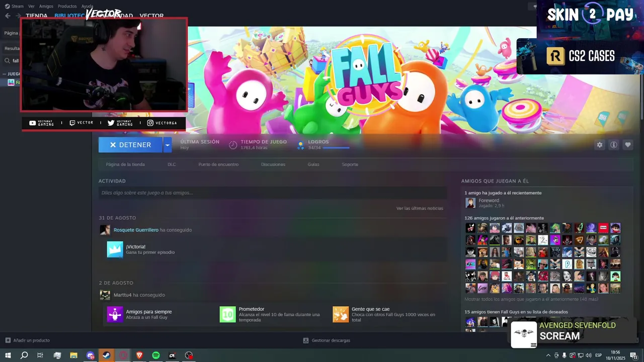644x362 pixels.
Task: Click the Gente que se cae achievement icon
Action: pyautogui.click(x=341, y=314)
